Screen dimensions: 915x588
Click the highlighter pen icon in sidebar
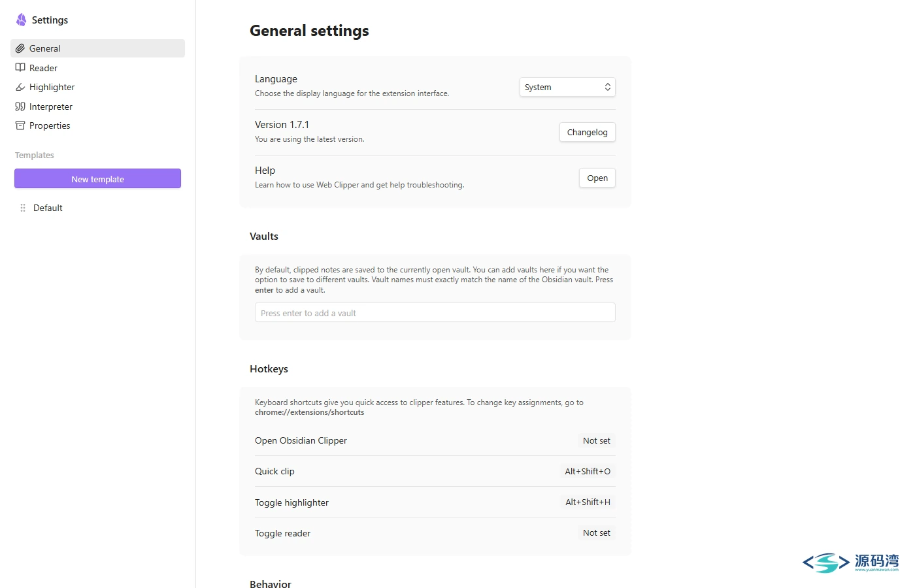(x=20, y=87)
